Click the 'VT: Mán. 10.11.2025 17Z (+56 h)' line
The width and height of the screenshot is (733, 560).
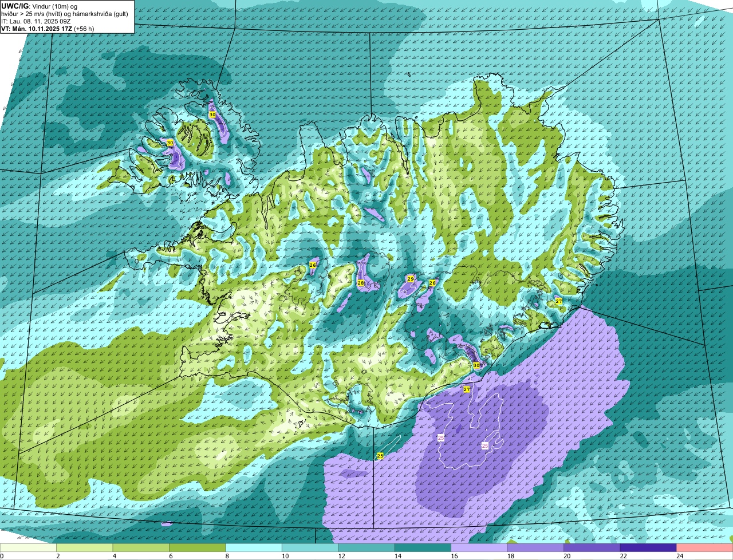[x=48, y=29]
